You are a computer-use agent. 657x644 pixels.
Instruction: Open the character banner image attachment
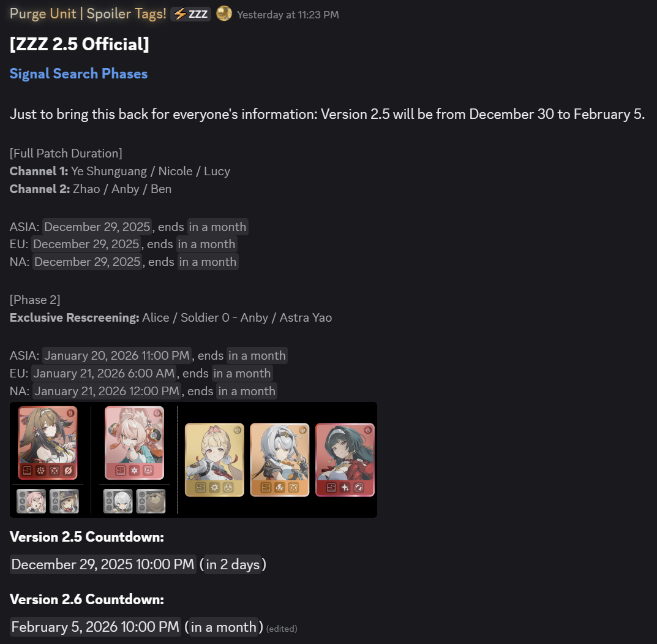(x=193, y=460)
